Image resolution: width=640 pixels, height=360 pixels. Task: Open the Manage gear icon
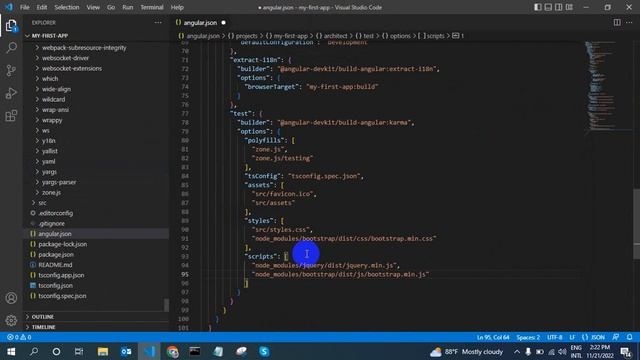[11, 320]
